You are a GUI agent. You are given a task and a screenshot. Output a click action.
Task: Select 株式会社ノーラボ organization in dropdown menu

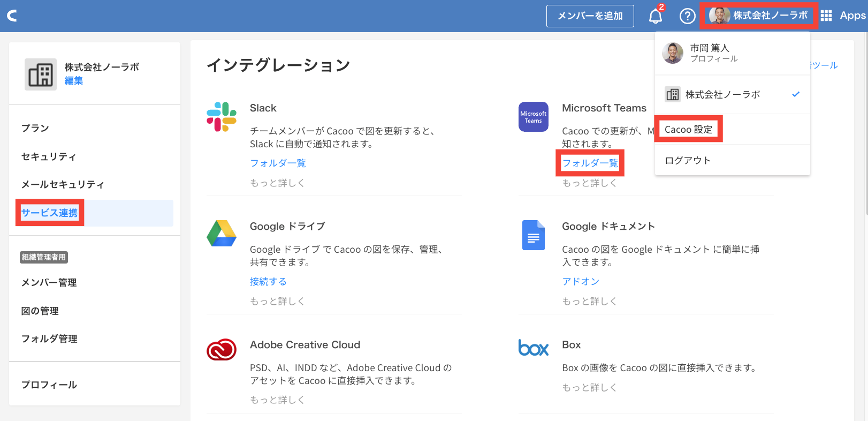pos(733,95)
